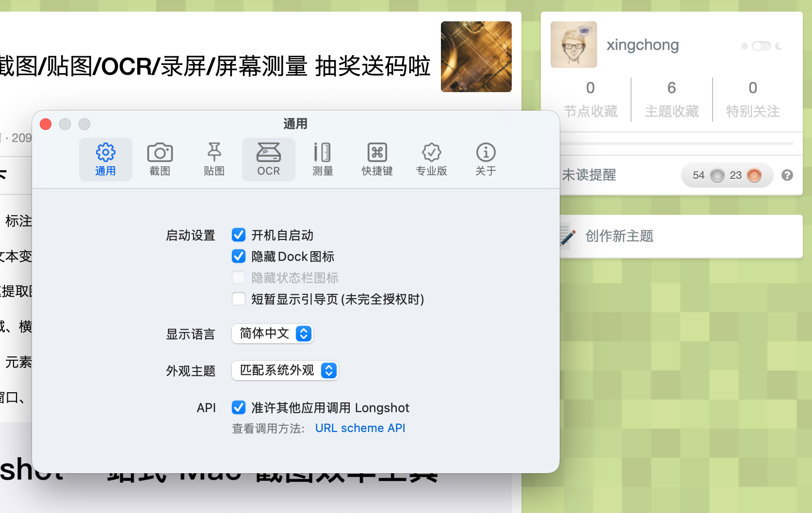
Task: Open the URL scheme API link
Action: coord(360,428)
